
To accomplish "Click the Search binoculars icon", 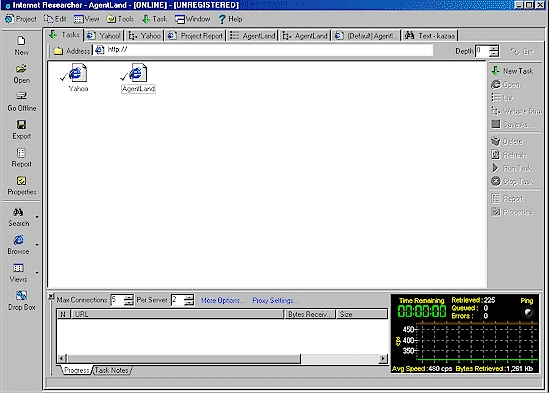I will [x=18, y=212].
